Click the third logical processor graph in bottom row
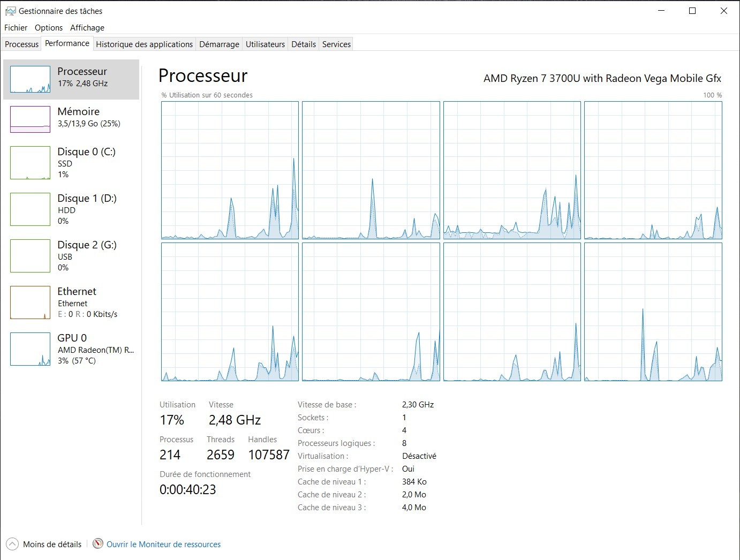 click(512, 312)
